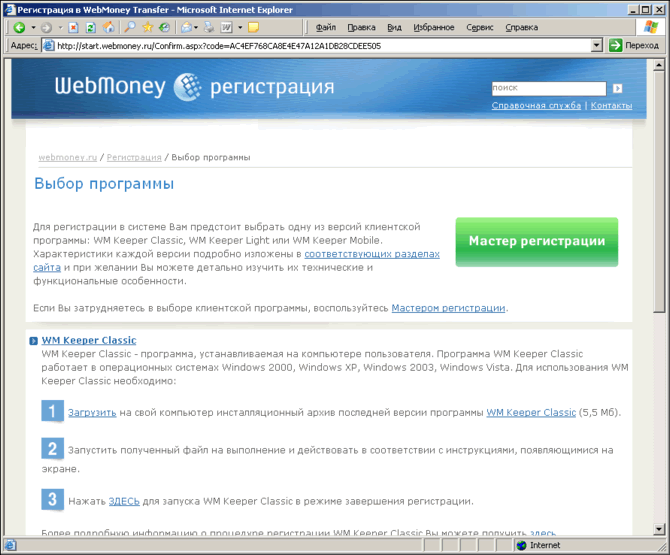670x555 pixels.
Task: Click the status bar page icon
Action: coord(10,545)
